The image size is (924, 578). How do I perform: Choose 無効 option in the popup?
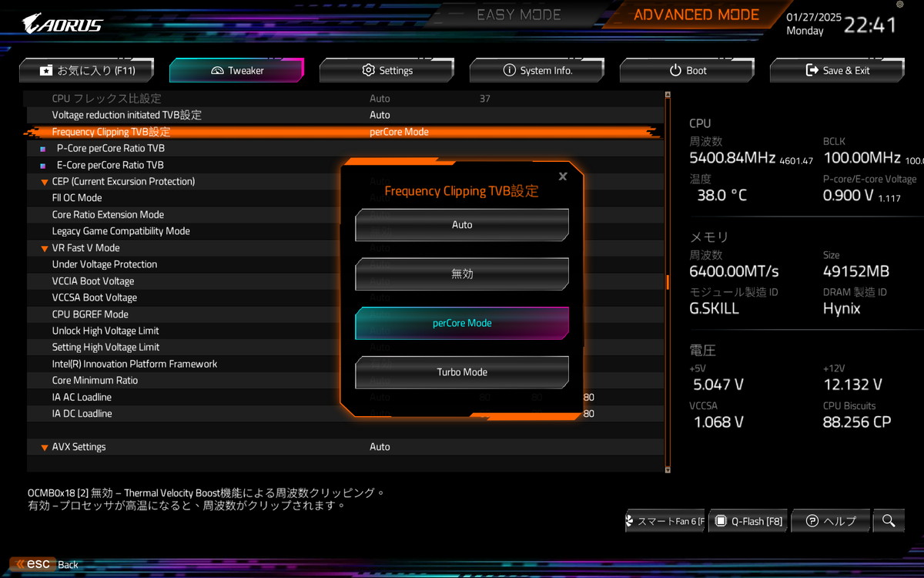(462, 274)
